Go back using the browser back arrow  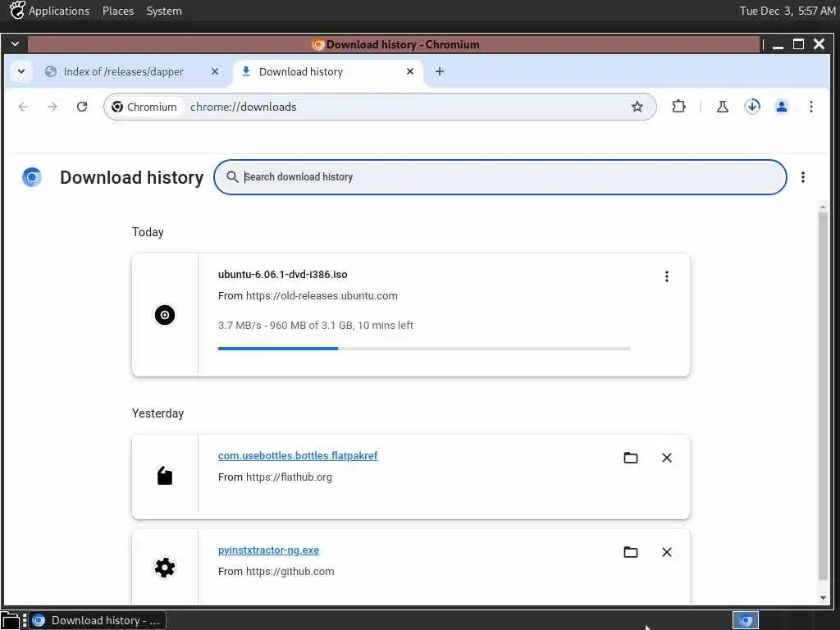click(23, 107)
